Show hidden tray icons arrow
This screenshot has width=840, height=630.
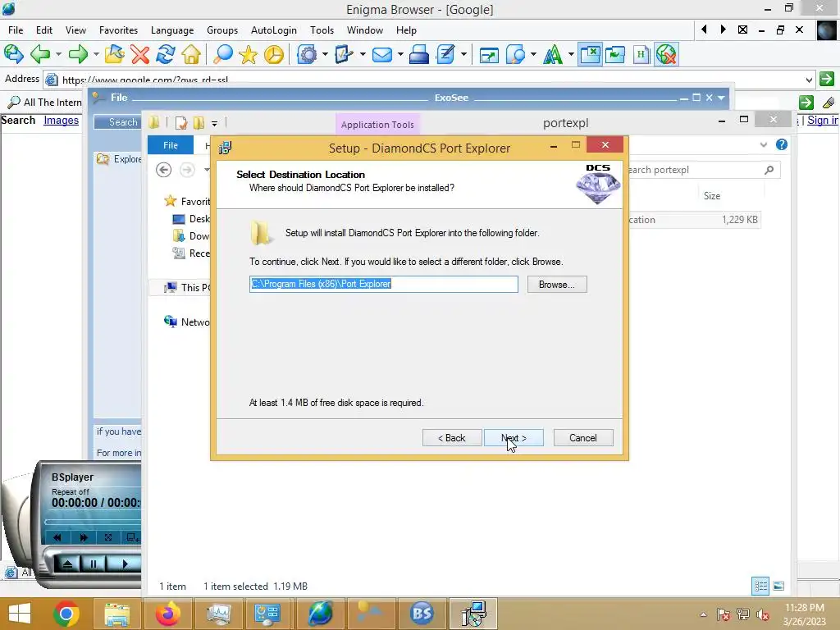(703, 614)
